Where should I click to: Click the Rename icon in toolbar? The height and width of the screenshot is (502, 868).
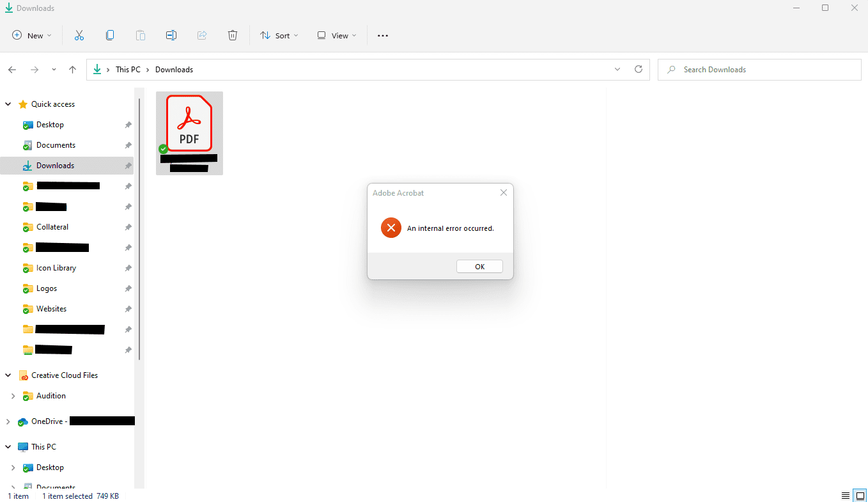171,36
